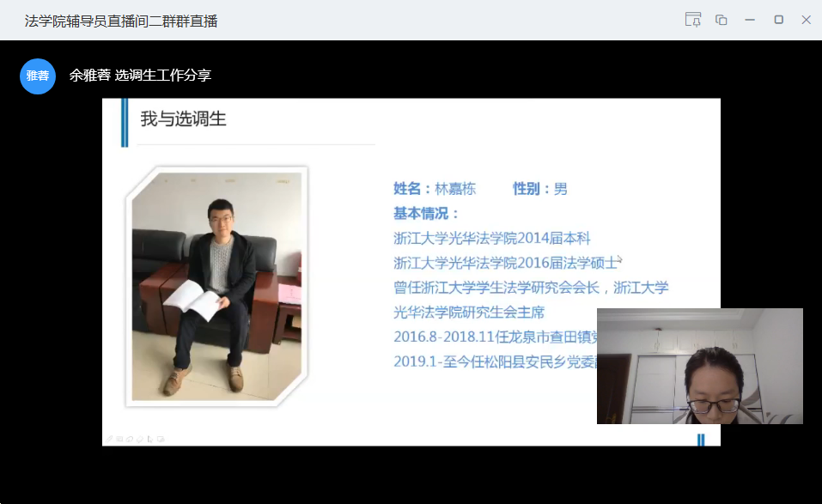Screen dimensions: 822x504
Task: Click the broadcast title 余雅蓉 选调生工作分享
Action: (140, 76)
